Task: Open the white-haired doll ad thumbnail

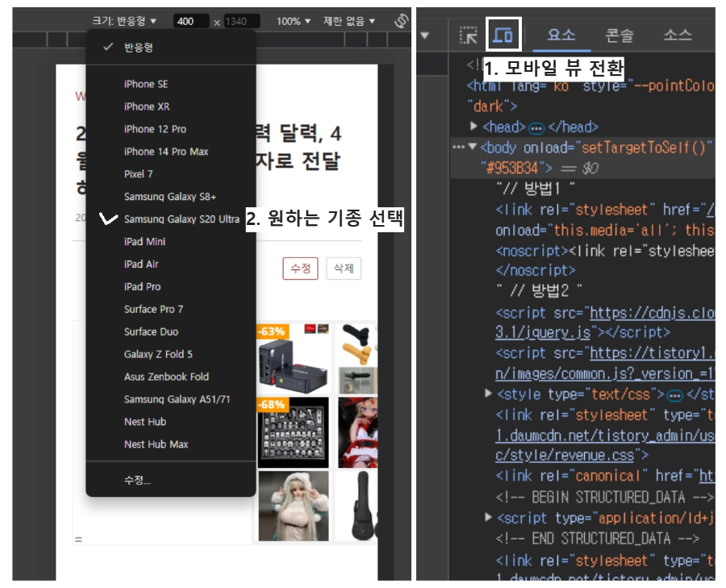Action: 293,506
